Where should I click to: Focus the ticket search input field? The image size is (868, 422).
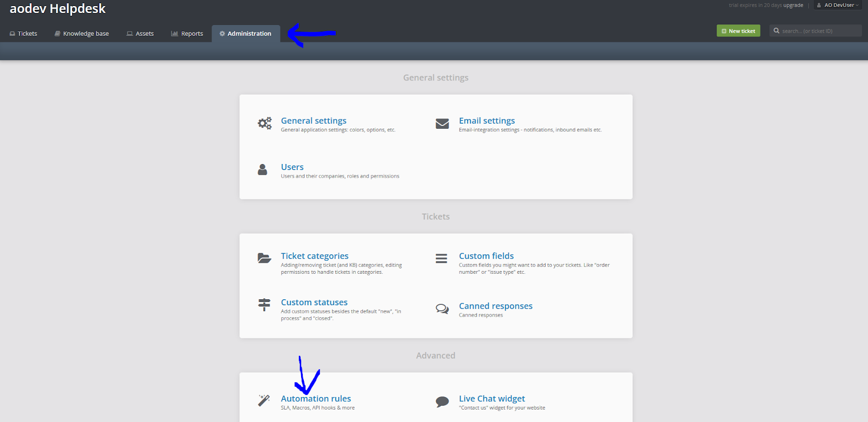tap(819, 31)
